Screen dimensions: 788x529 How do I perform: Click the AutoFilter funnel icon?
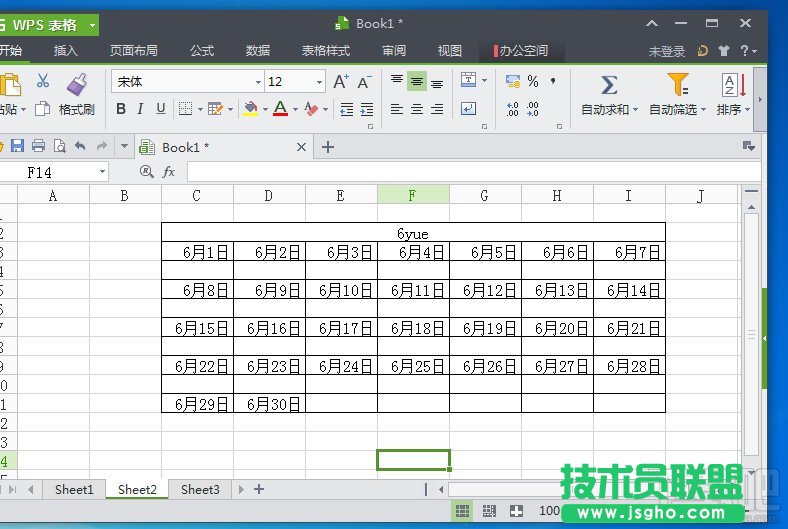click(x=677, y=84)
